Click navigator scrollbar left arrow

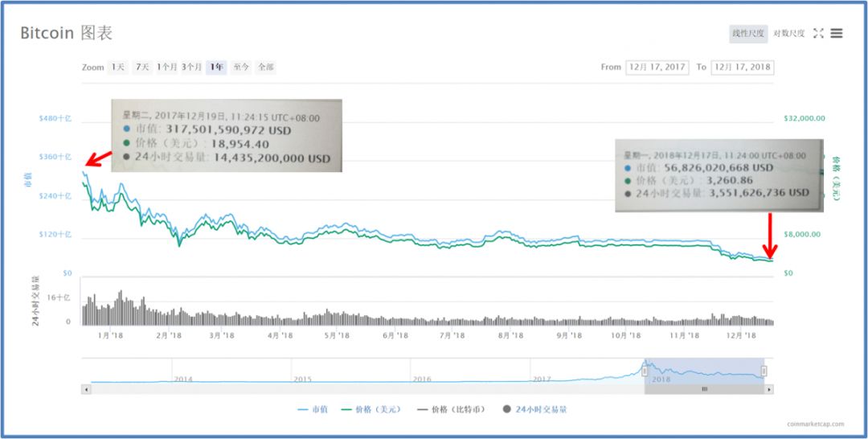[87, 389]
